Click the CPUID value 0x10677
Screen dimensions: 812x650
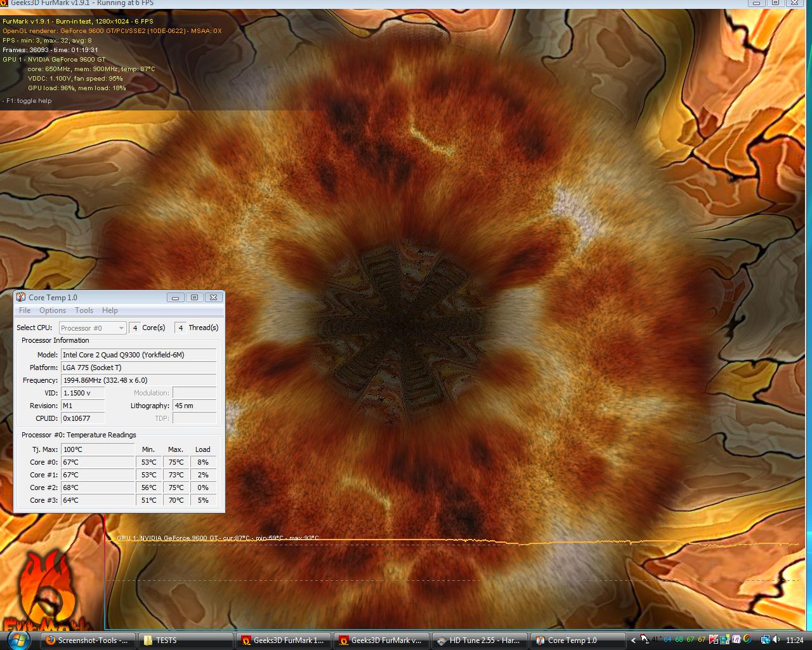click(82, 418)
